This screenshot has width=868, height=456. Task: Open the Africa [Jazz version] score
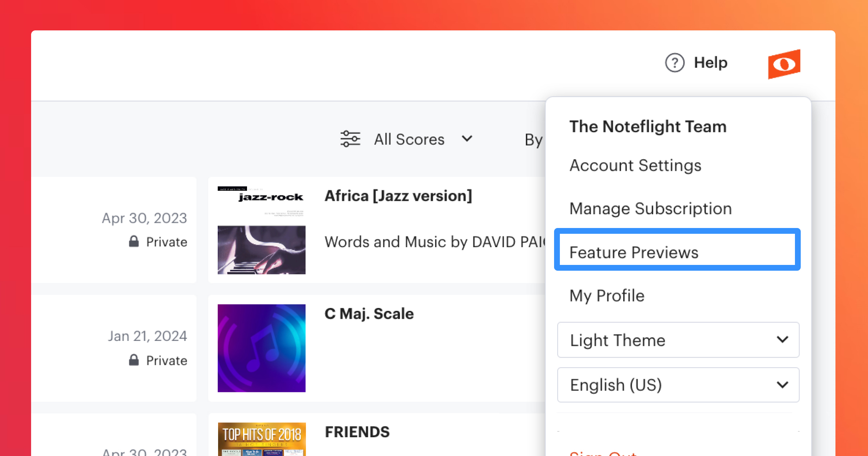[x=398, y=196]
